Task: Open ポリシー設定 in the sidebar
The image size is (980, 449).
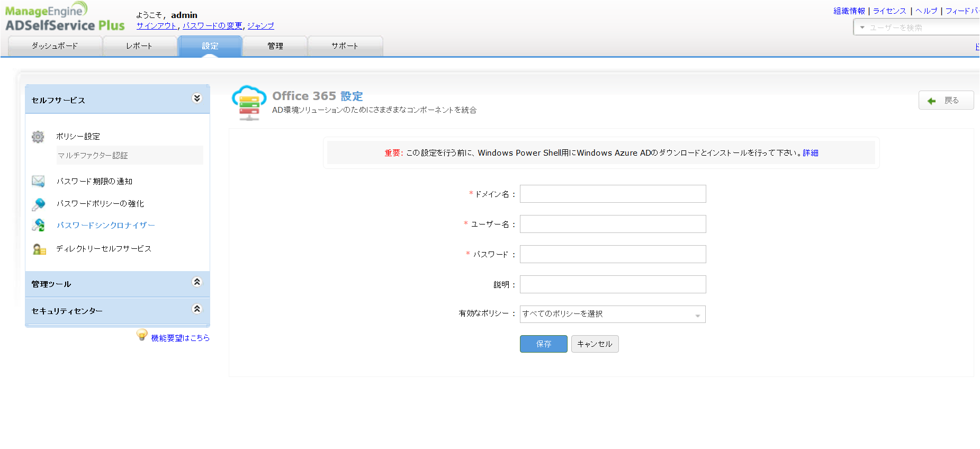Action: pyautogui.click(x=78, y=137)
